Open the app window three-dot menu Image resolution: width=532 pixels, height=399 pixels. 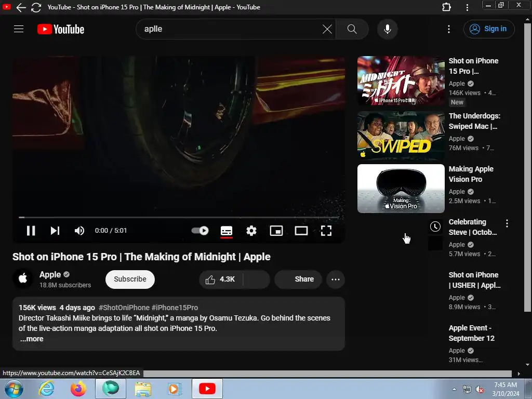coord(467,7)
